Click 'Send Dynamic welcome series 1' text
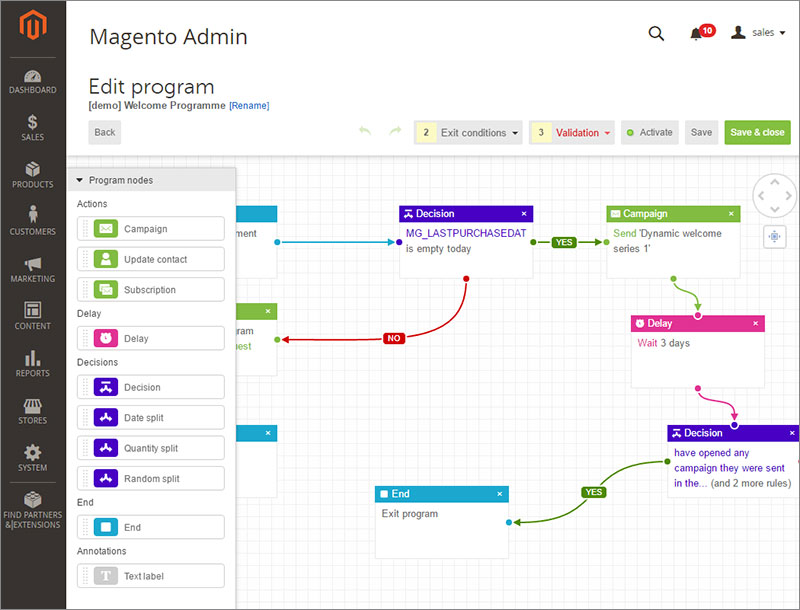Image resolution: width=800 pixels, height=610 pixels. click(667, 241)
